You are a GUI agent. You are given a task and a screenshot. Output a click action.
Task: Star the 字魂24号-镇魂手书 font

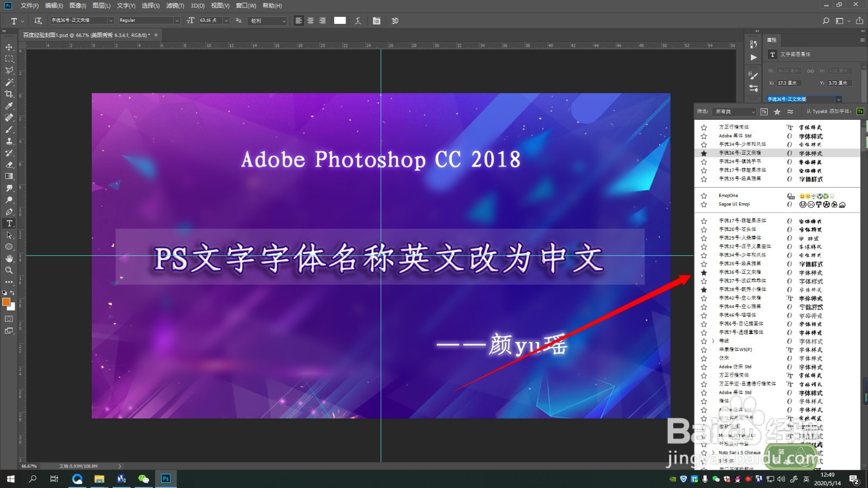tap(704, 162)
